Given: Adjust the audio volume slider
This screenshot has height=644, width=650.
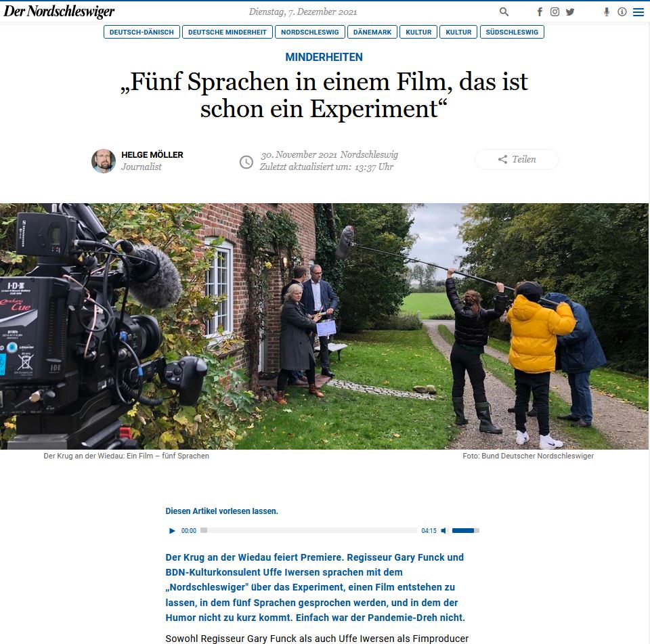Looking at the screenshot, I should (466, 531).
